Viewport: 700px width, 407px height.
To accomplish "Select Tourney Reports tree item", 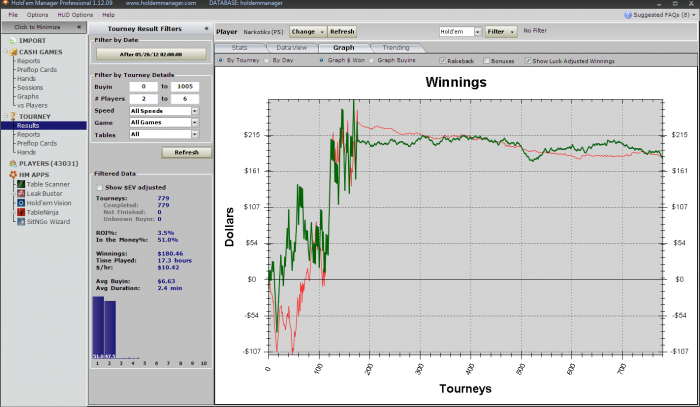I will tap(29, 134).
